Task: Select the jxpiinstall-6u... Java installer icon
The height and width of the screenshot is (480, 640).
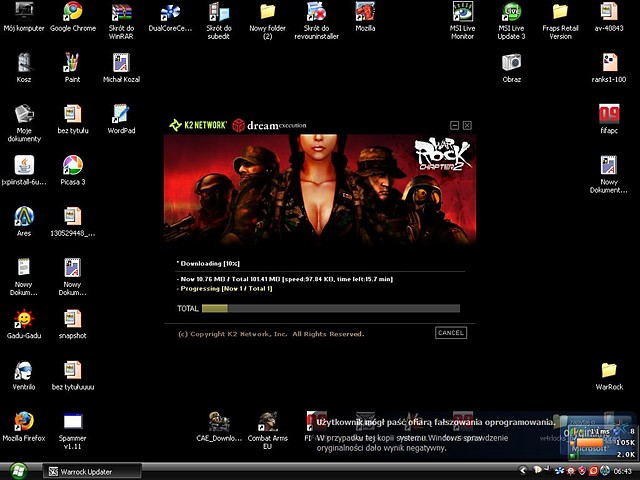Action: [24, 171]
